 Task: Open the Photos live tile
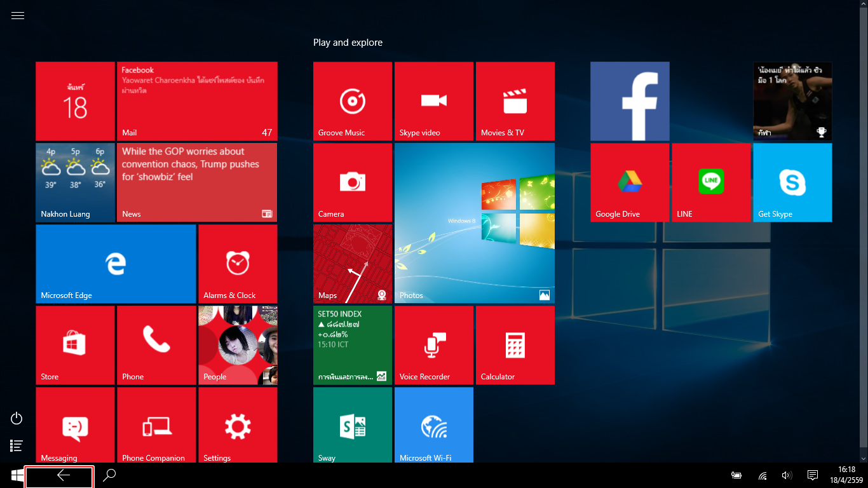(475, 223)
